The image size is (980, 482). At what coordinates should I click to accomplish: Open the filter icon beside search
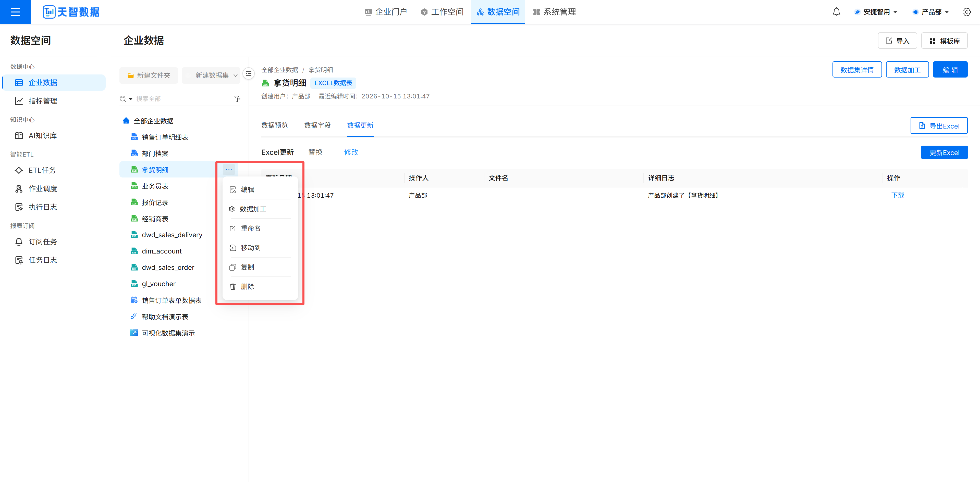pos(237,99)
